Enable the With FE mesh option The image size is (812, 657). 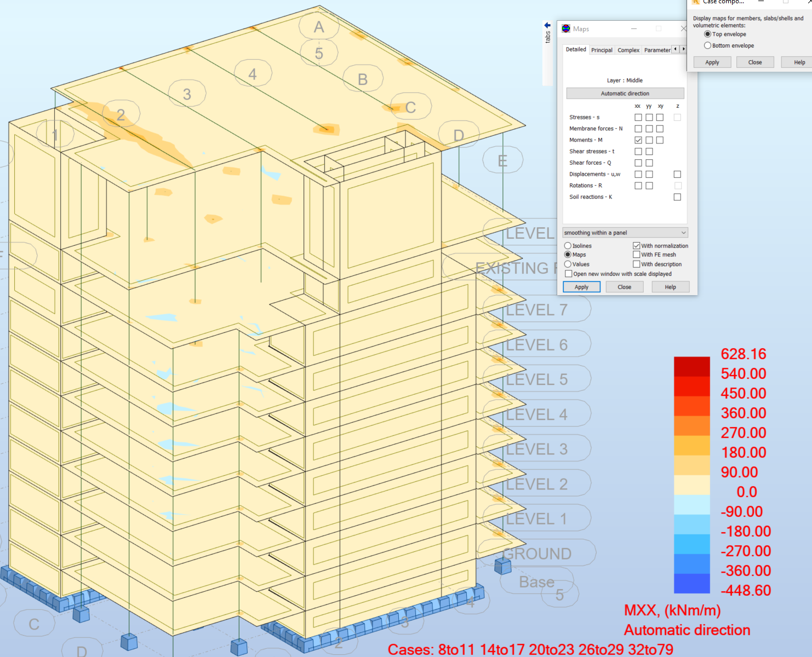[x=636, y=254]
